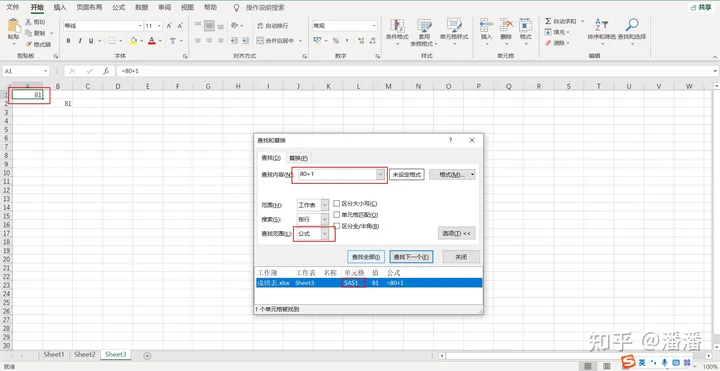The image size is (720, 371).
Task: Open the font name dropdown
Action: pyautogui.click(x=140, y=26)
